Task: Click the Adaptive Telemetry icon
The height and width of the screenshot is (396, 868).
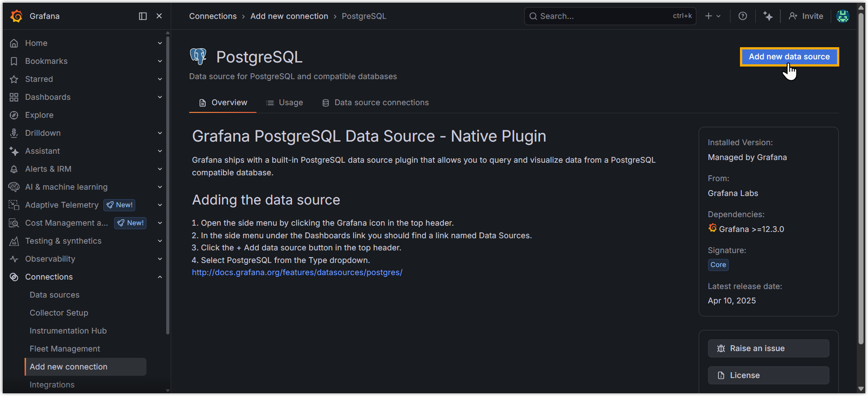Action: tap(14, 205)
